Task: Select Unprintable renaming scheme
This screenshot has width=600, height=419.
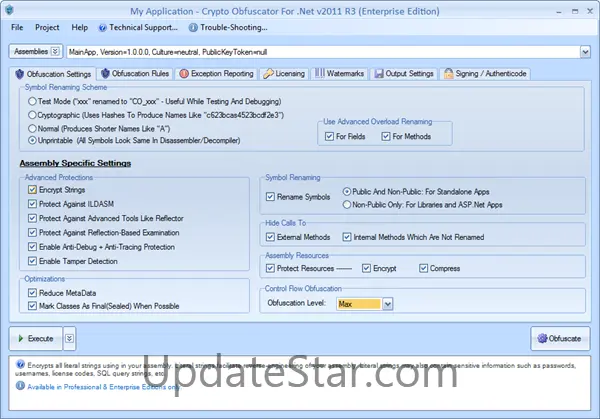Action: (x=33, y=140)
